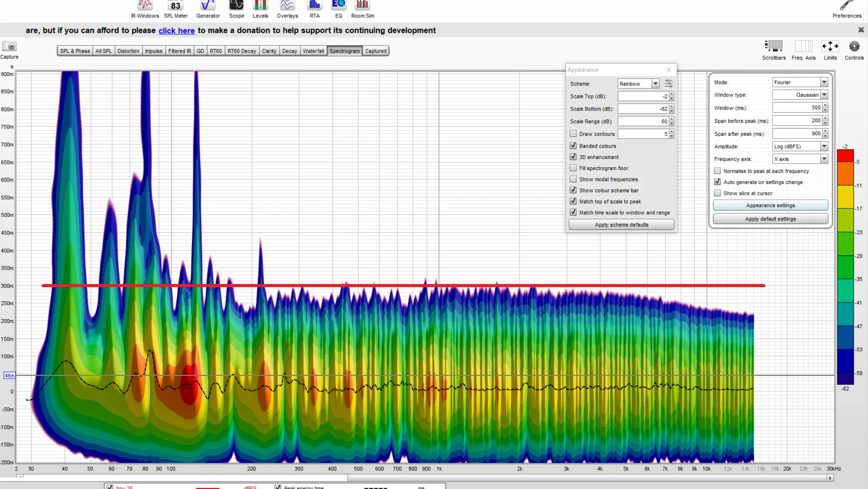Image resolution: width=868 pixels, height=489 pixels.
Task: Open the Levels meter
Action: 260,9
